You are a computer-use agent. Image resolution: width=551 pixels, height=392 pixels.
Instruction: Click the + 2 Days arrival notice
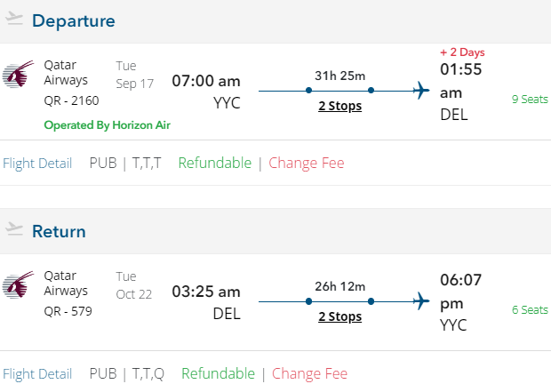[x=462, y=52]
